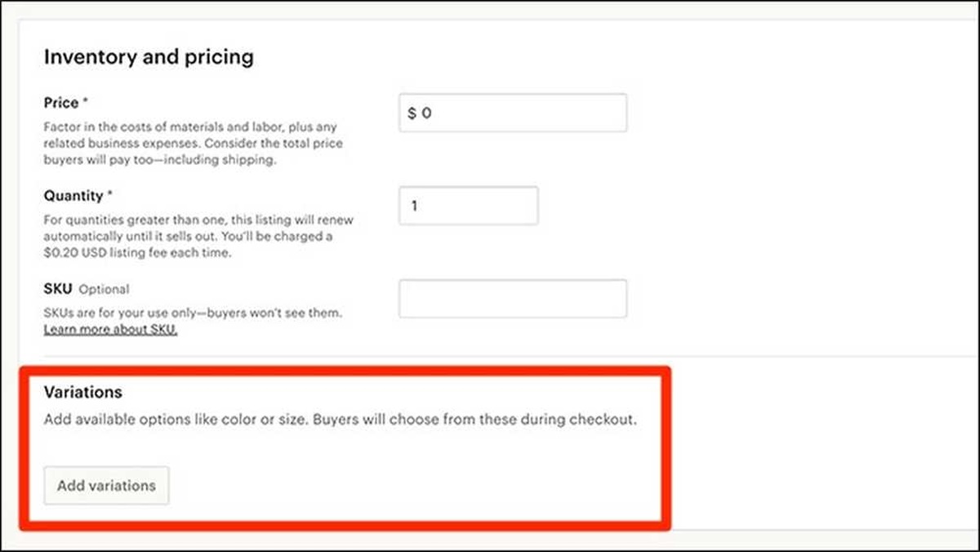This screenshot has width=980, height=552.
Task: Focus the Quantity input box
Action: tap(469, 206)
